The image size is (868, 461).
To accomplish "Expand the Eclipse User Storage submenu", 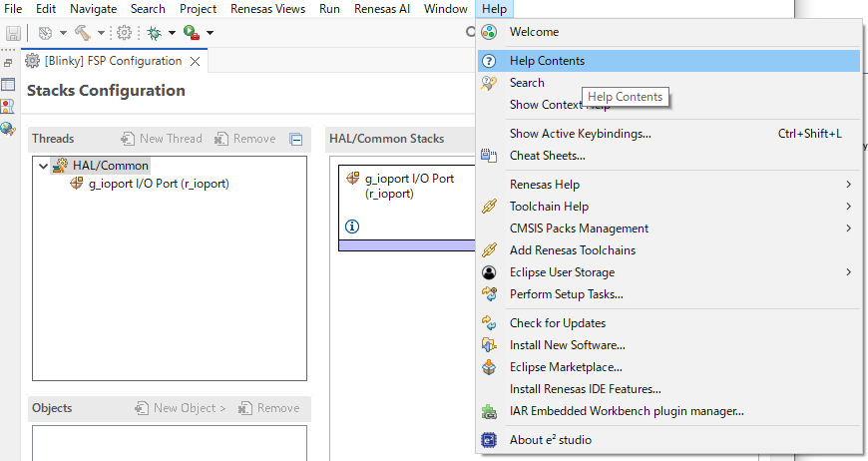I will (x=668, y=272).
